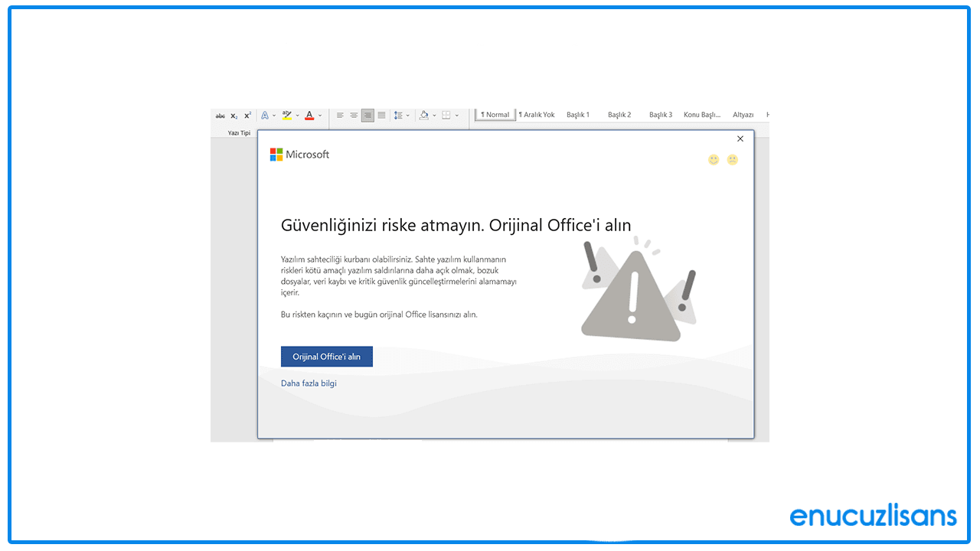Apply borders with the borders icon
Image resolution: width=980 pixels, height=551 pixels.
[x=446, y=116]
